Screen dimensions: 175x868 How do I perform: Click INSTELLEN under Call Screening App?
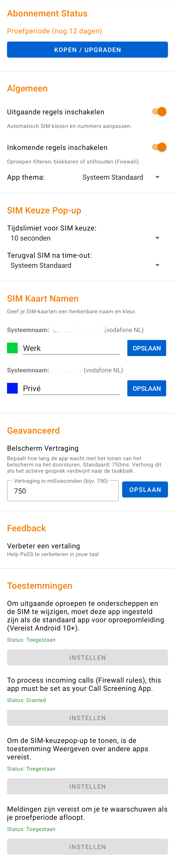click(x=87, y=718)
